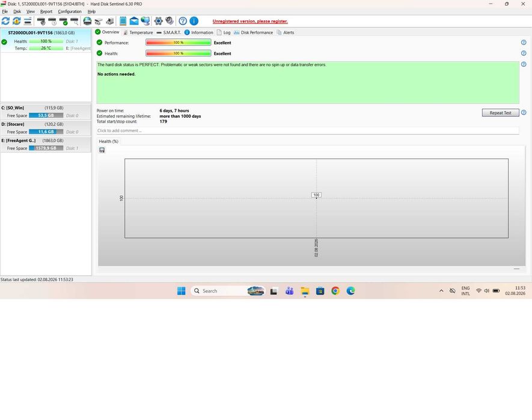Click the globe with monitor toolbar icon
Image resolution: width=532 pixels, height=420 pixels.
point(145,21)
